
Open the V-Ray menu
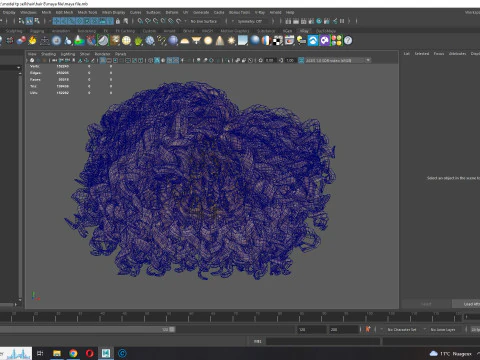[x=259, y=12]
